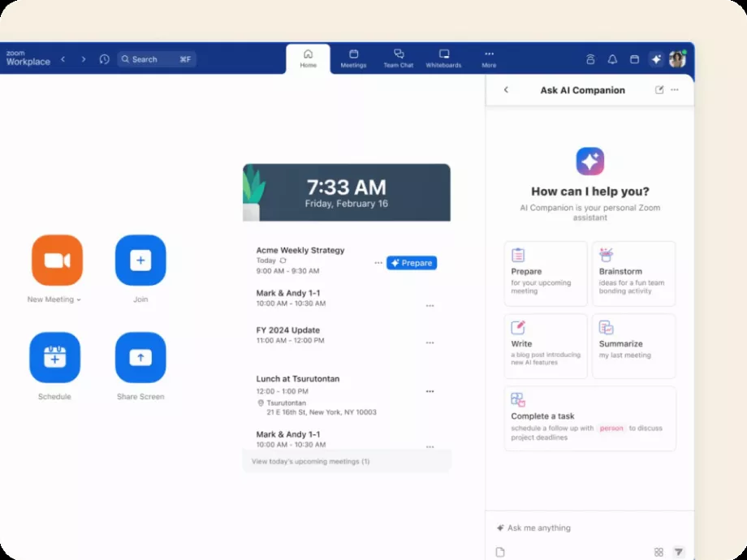The height and width of the screenshot is (560, 747).
Task: Go forward with the toolbar forward arrow
Action: tap(84, 59)
